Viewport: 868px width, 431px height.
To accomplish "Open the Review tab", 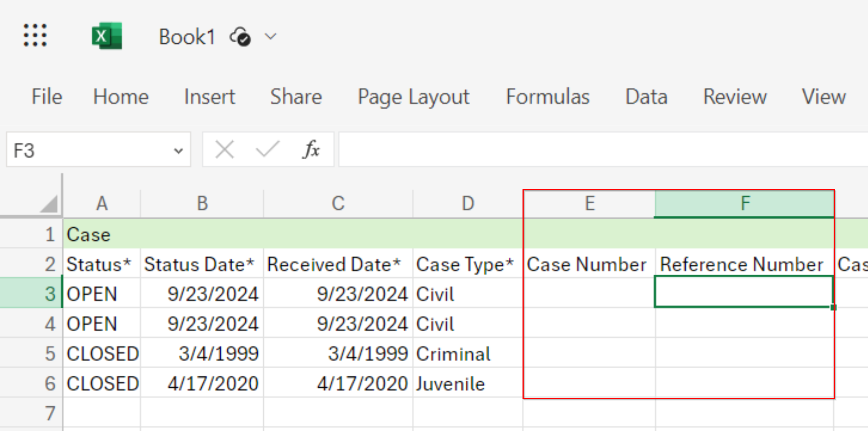I will [735, 97].
